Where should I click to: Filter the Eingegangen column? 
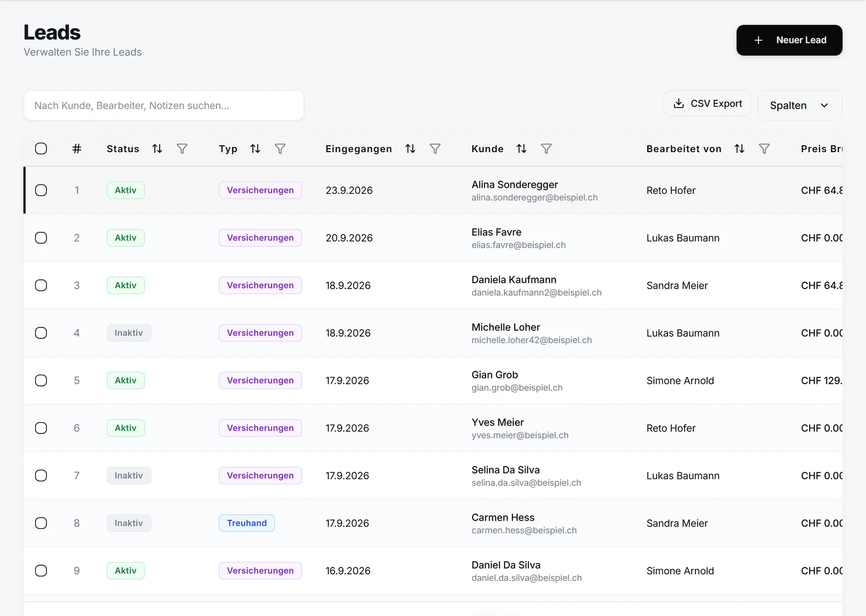coord(435,149)
